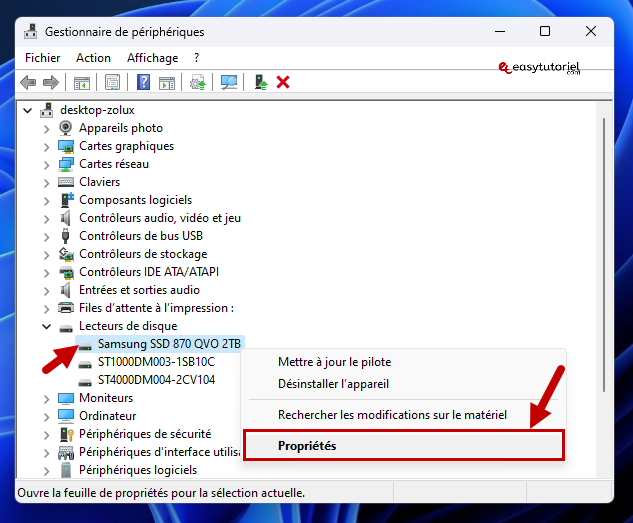Click the Cartes réseau icon

(66, 164)
